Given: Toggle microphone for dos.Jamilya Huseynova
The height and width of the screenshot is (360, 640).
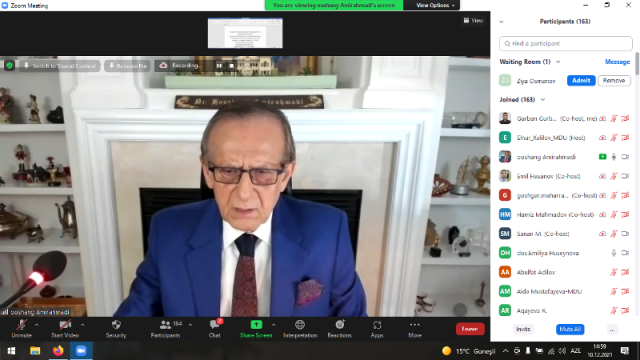Looking at the screenshot, I should 613,253.
